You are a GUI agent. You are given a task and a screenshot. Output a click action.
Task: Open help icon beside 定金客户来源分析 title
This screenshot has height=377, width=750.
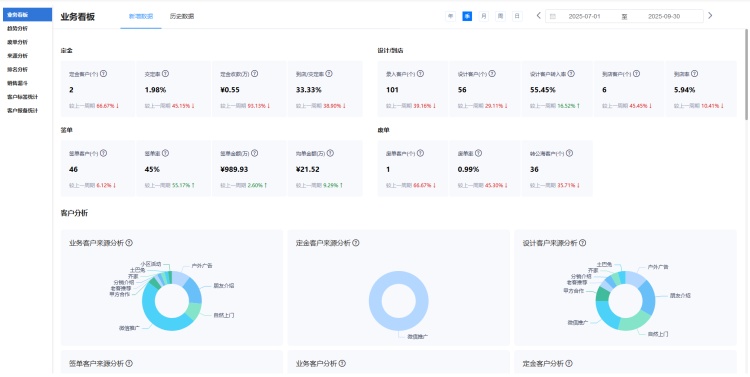(x=356, y=243)
